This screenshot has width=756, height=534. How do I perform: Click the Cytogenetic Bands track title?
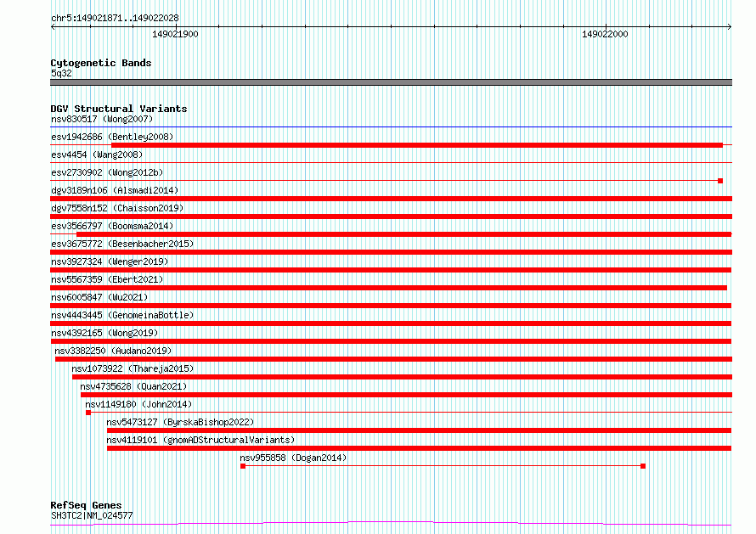[x=101, y=63]
